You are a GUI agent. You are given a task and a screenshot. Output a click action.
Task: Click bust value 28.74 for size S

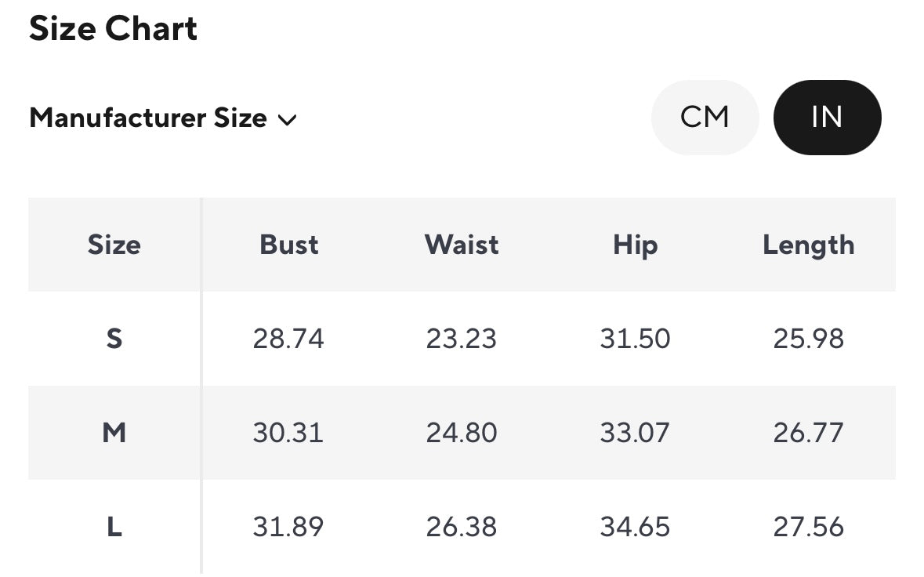click(x=288, y=339)
